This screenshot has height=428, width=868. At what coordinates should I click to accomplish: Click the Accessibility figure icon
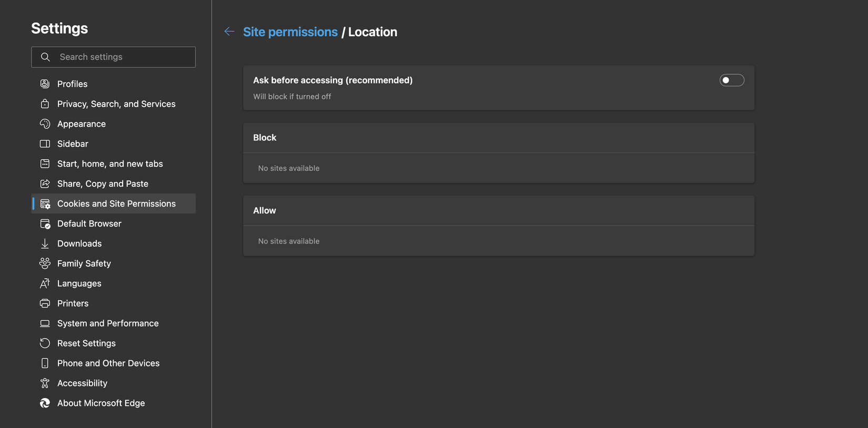[45, 383]
